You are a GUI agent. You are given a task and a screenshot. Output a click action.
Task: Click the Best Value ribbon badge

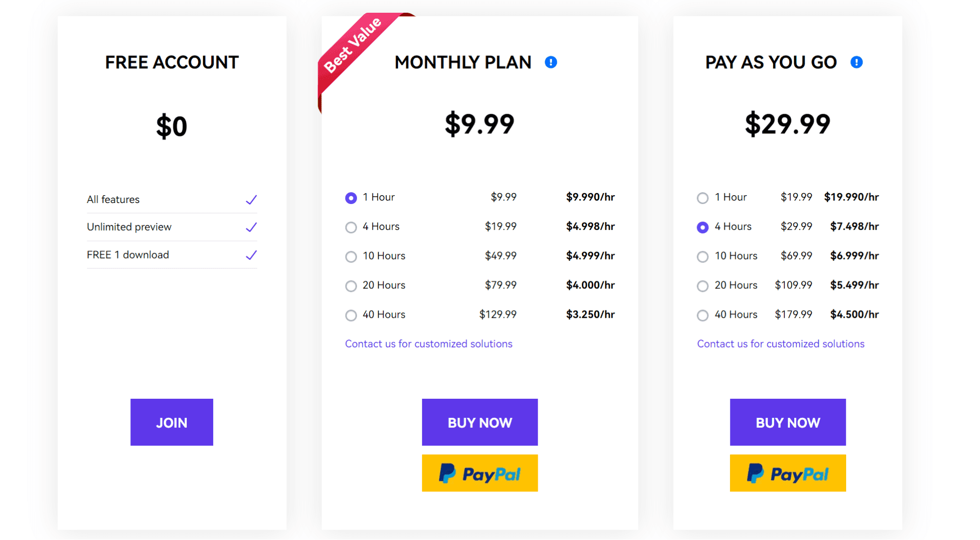pyautogui.click(x=361, y=55)
